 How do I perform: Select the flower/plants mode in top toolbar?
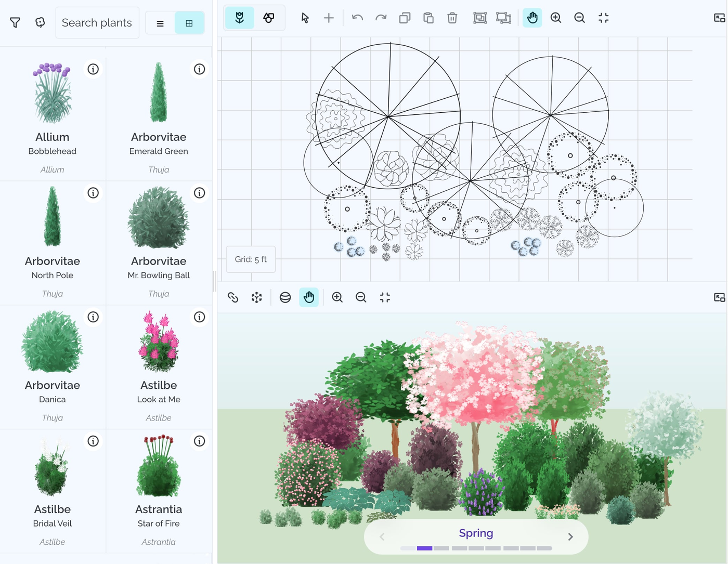(x=239, y=17)
